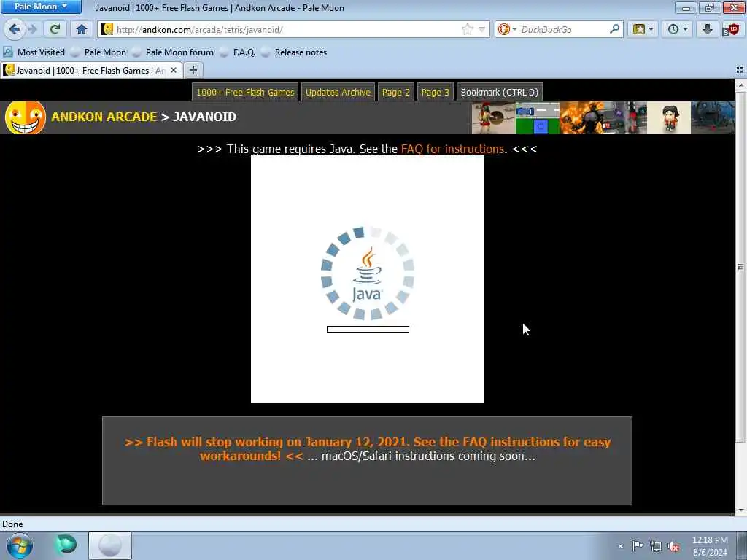Image resolution: width=747 pixels, height=560 pixels.
Task: Open the Most Visited bookmarks folder
Action: (x=34, y=52)
